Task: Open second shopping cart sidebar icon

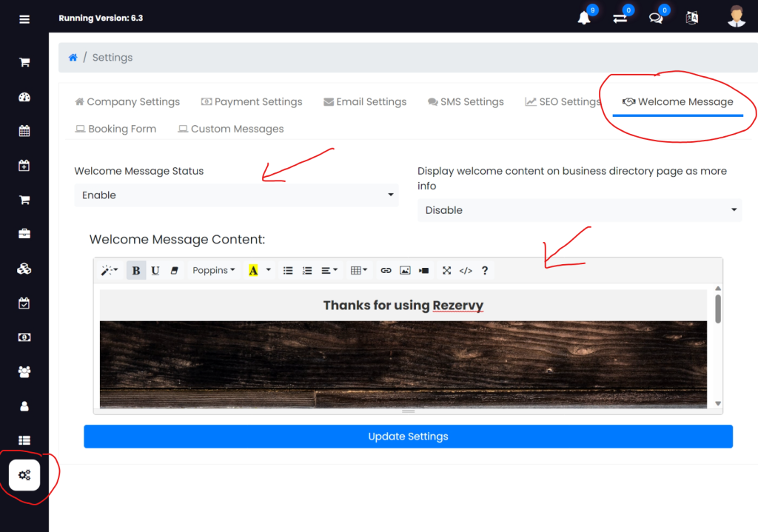Action: [24, 200]
